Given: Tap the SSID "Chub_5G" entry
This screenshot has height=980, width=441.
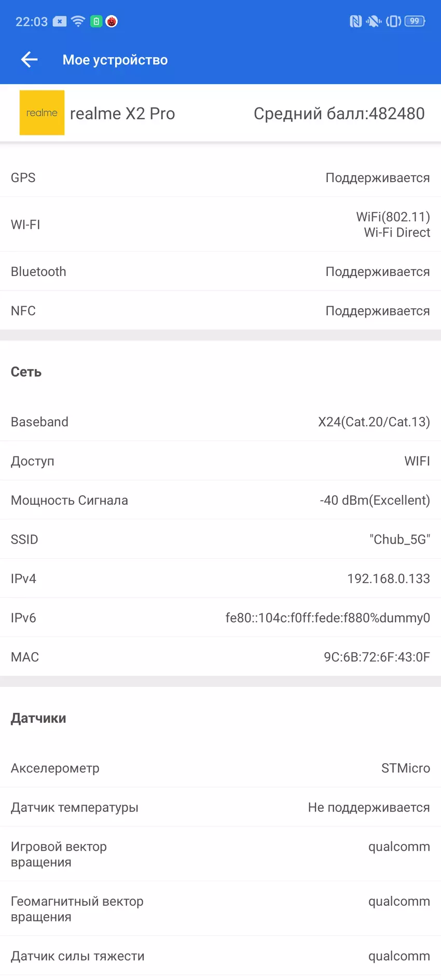Looking at the screenshot, I should pyautogui.click(x=399, y=540).
